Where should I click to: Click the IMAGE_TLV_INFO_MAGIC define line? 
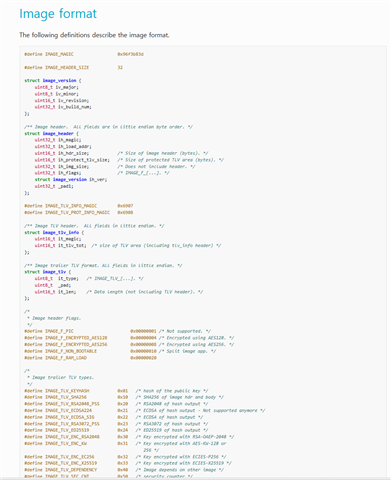(79, 206)
